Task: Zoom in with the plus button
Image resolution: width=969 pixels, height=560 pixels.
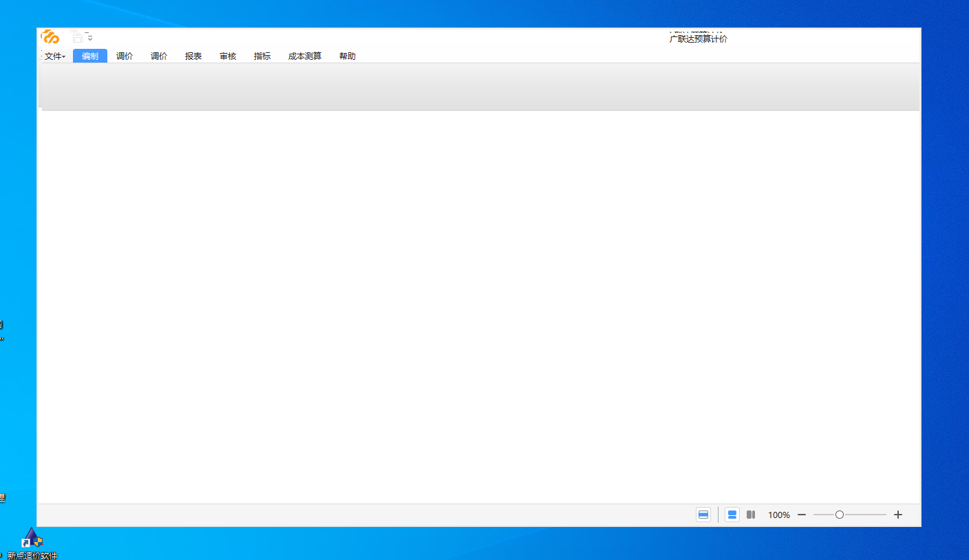Action: tap(898, 515)
